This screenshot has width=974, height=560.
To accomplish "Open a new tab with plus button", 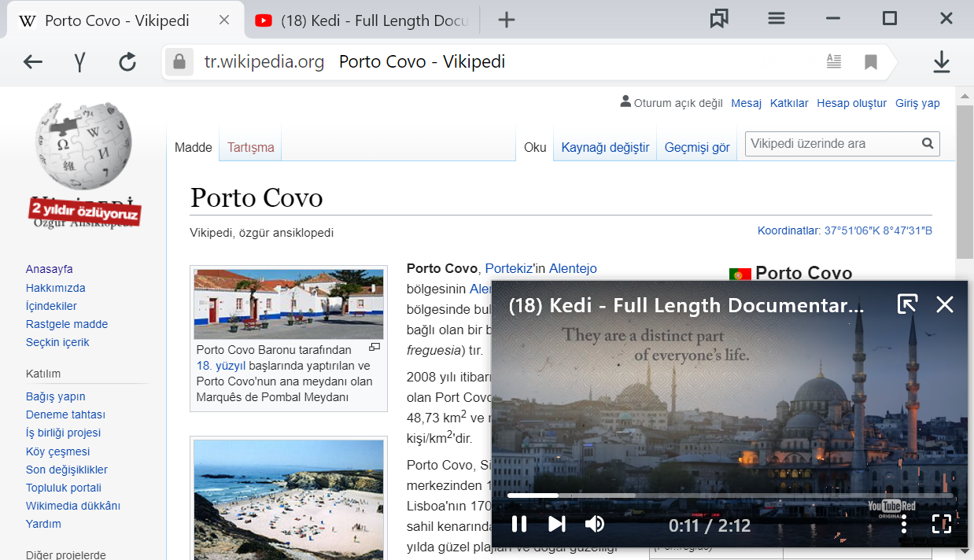I will click(507, 20).
